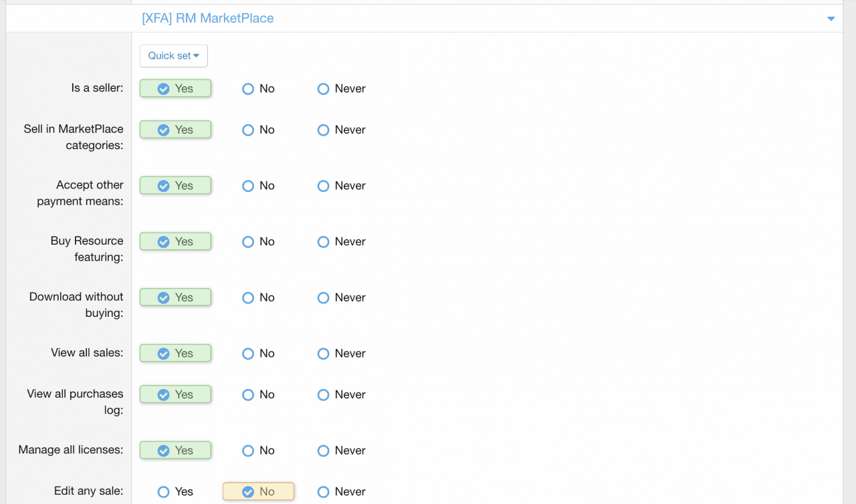Collapse the [XFA] RM MarketPlace section arrow
This screenshot has width=856, height=504.
[831, 19]
